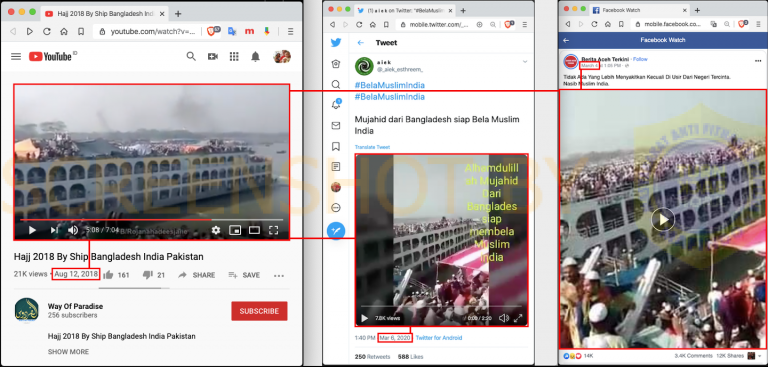768x367 pixels.
Task: Reload the YouTube page
Action: click(47, 31)
